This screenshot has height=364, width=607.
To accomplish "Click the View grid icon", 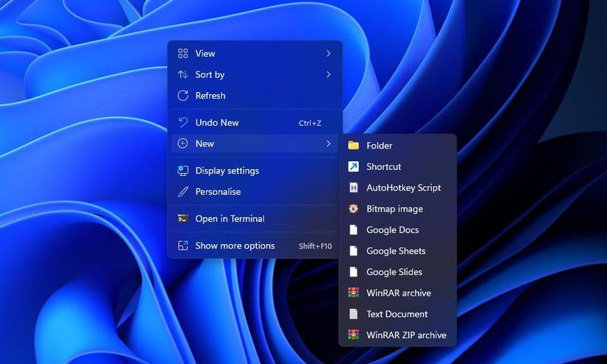I will pos(182,54).
